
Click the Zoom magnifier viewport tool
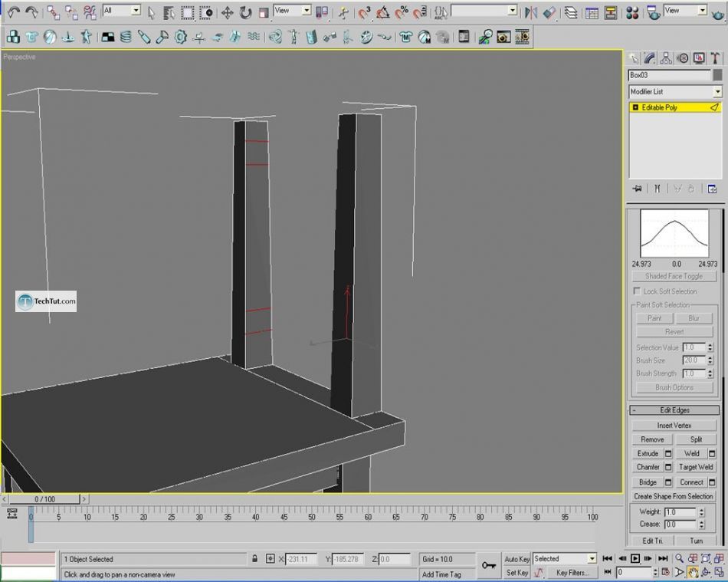tap(680, 559)
